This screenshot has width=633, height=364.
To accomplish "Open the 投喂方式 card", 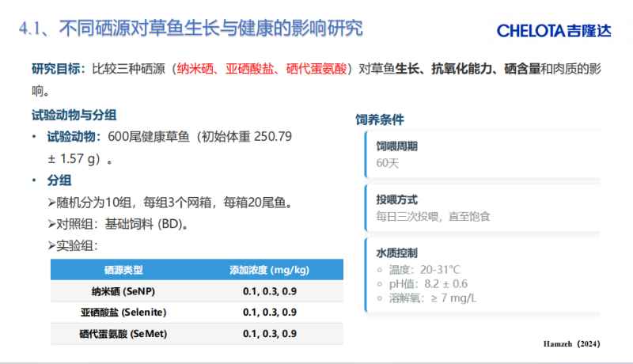I will [479, 207].
